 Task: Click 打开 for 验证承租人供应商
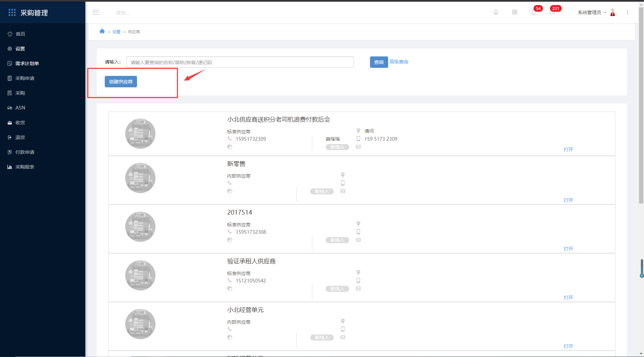coord(568,298)
